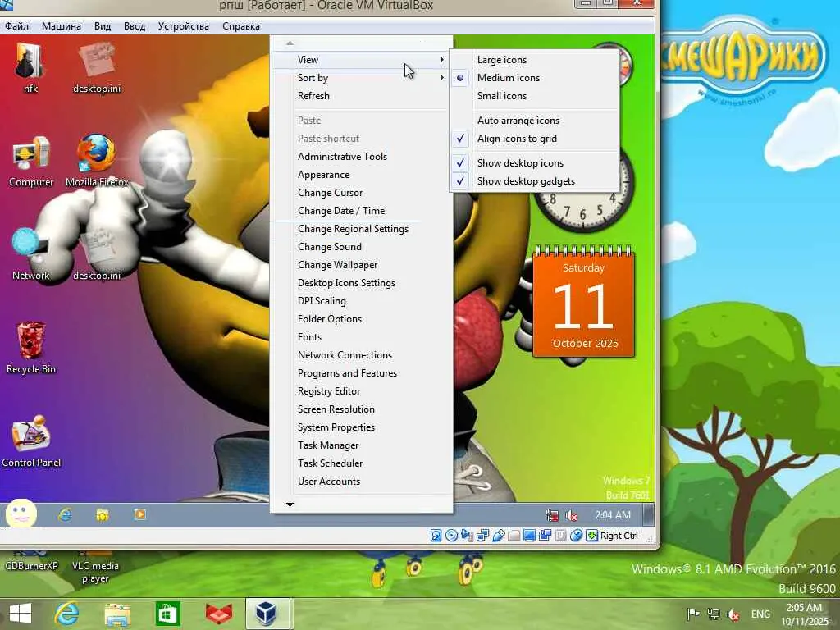
Task: Uncheck Show desktop icons
Action: (x=535, y=163)
